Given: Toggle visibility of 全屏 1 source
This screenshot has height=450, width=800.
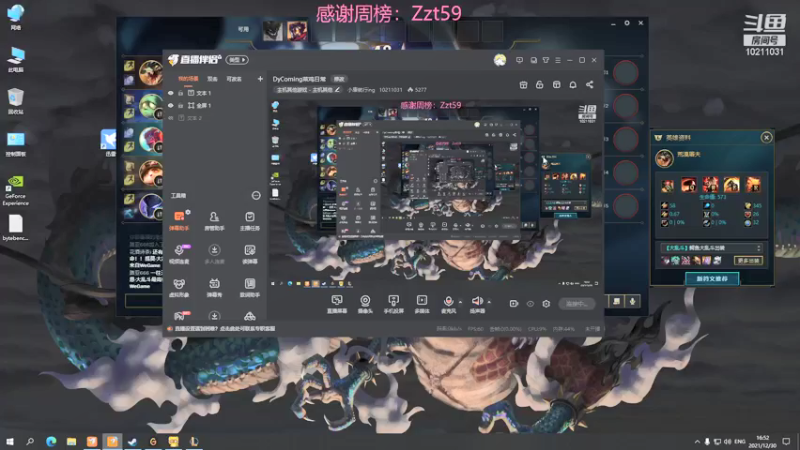Looking at the screenshot, I should pos(171,106).
